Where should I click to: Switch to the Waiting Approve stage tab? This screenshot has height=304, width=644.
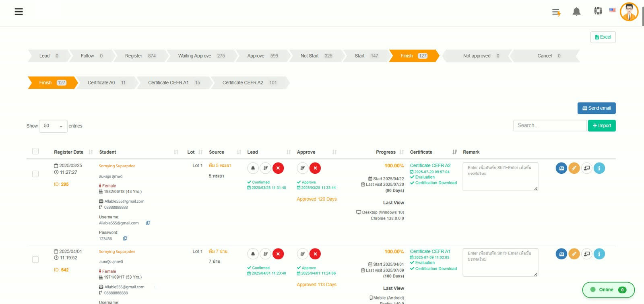tap(201, 56)
